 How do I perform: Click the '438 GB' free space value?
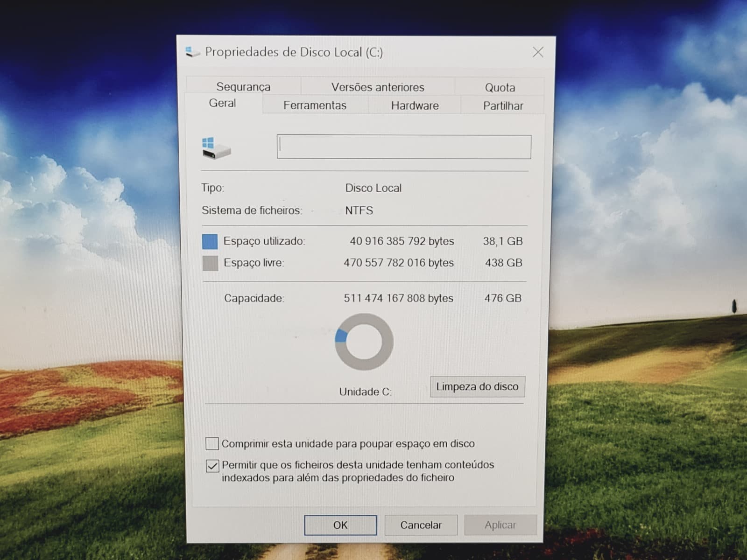point(504,263)
